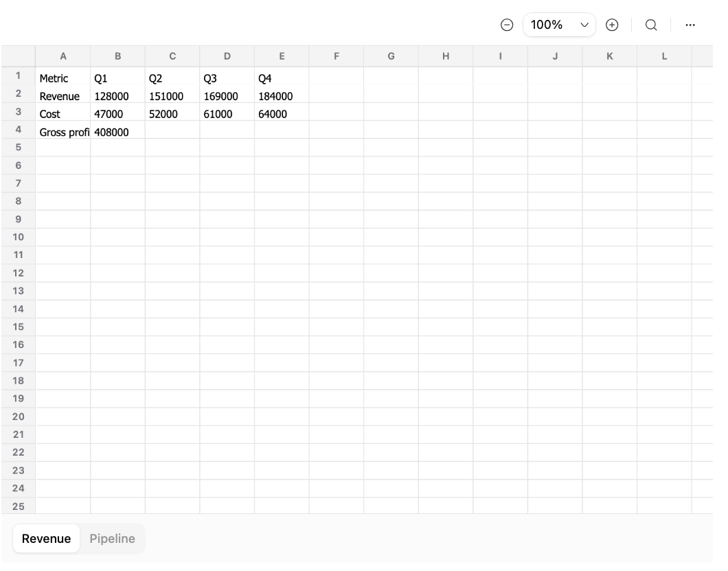The image size is (728, 571).
Task: Select column B header
Action: pyautogui.click(x=118, y=56)
